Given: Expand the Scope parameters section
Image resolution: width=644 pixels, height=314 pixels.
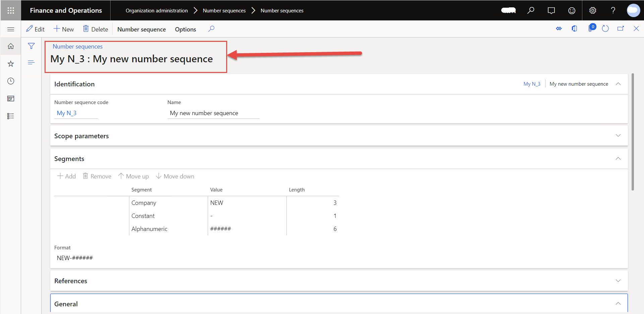Looking at the screenshot, I should 618,136.
